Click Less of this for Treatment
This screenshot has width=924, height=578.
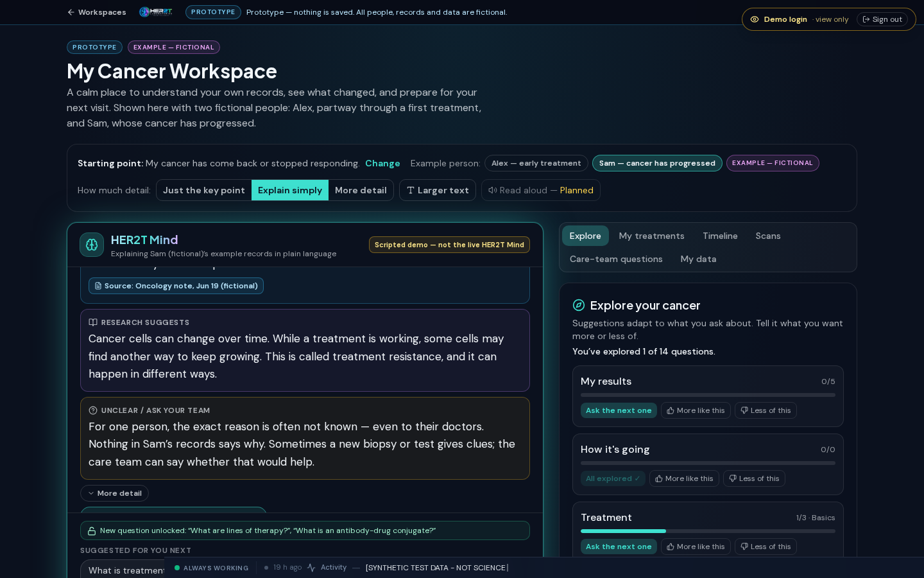(x=766, y=547)
